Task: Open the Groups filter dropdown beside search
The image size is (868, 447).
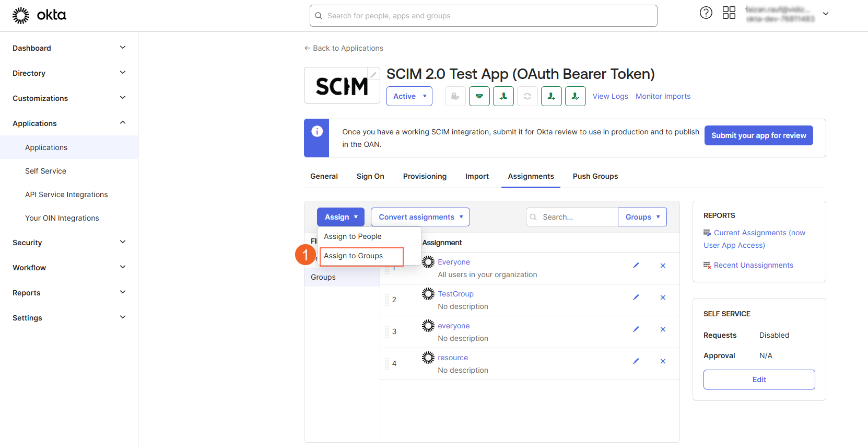Action: (x=642, y=217)
